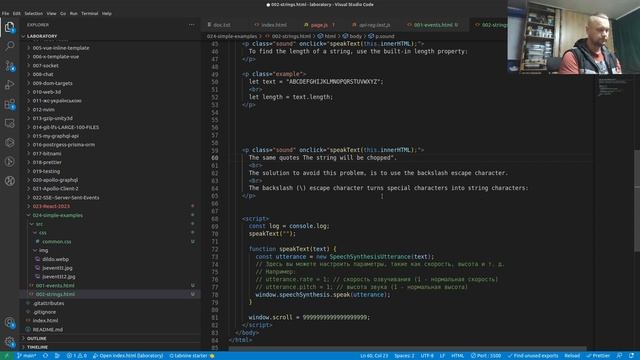
Task: Click the feedback icon left of the bell
Action: click(x=619, y=356)
